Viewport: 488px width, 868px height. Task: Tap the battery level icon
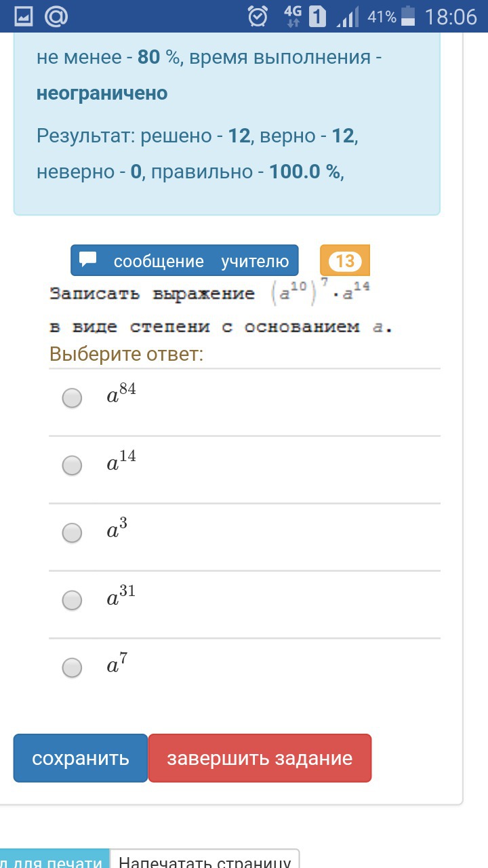point(409,16)
